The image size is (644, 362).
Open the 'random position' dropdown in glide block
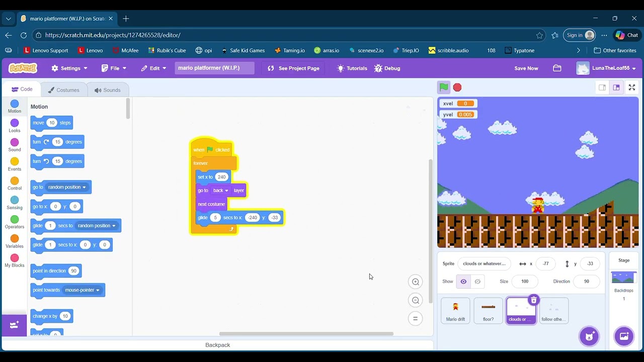(x=97, y=226)
